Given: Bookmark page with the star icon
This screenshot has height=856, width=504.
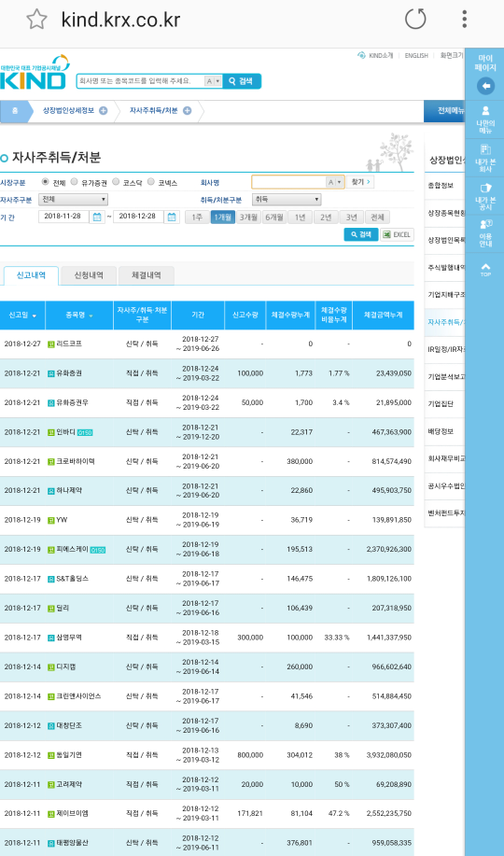Looking at the screenshot, I should pyautogui.click(x=36, y=19).
